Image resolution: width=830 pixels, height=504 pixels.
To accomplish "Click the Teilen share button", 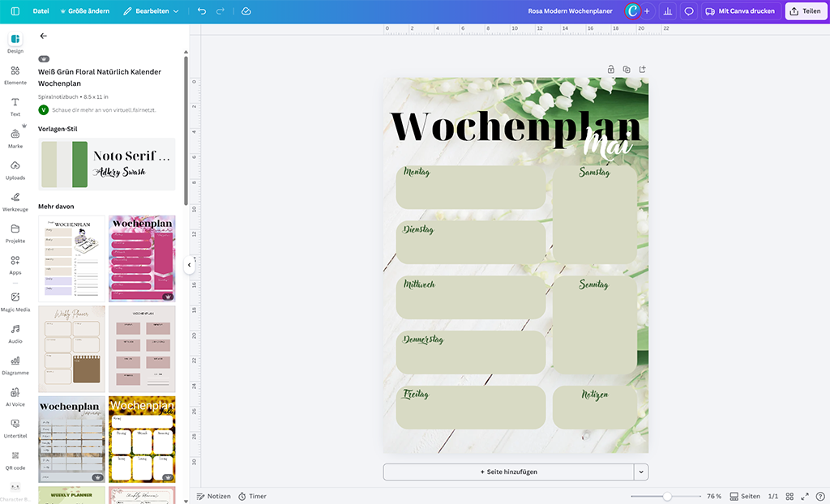I will point(806,11).
